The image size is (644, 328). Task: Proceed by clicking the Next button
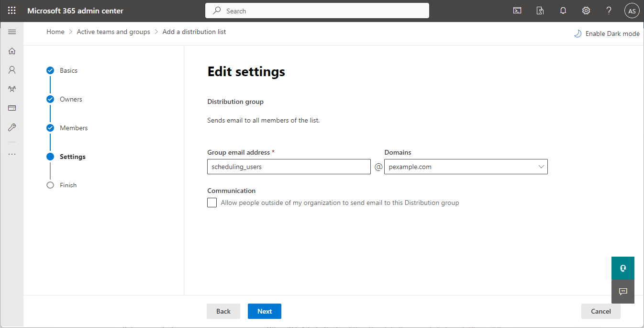(x=264, y=311)
